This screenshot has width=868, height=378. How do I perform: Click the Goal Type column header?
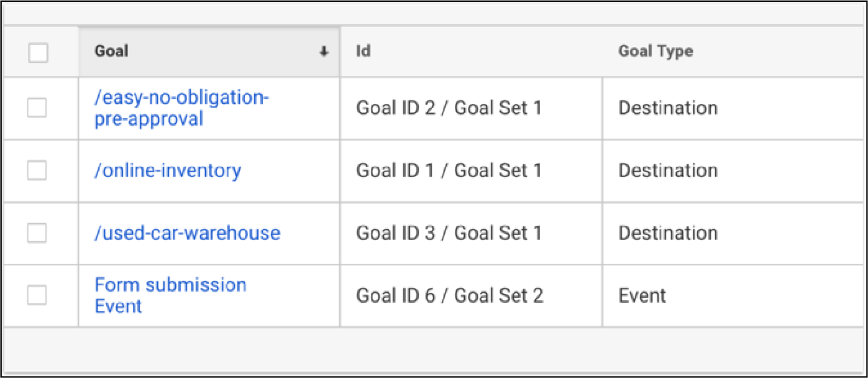[656, 52]
